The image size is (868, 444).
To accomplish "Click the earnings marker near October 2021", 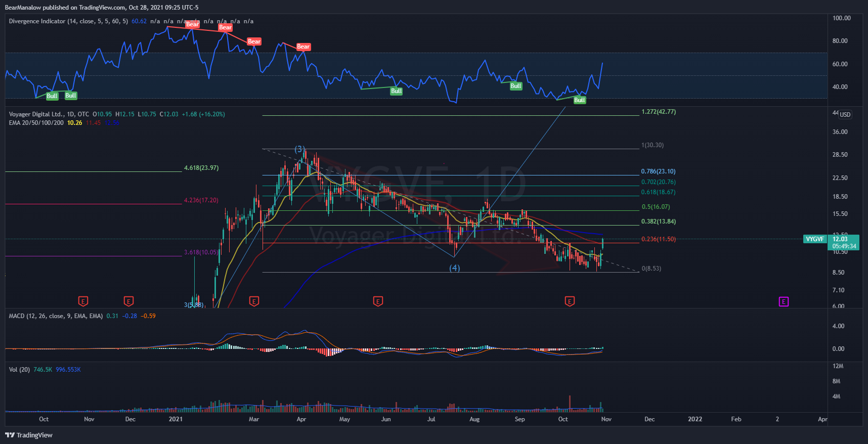I will pyautogui.click(x=570, y=301).
